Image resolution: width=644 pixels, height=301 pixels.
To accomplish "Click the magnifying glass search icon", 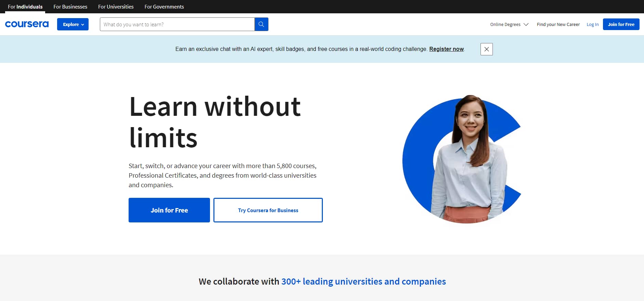I will pos(261,24).
